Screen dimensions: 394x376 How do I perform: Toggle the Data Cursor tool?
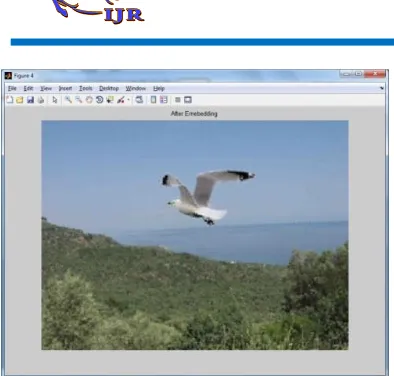[x=110, y=100]
